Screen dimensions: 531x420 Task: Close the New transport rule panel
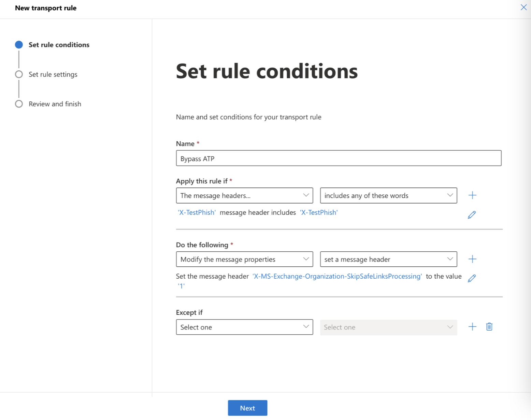524,7
